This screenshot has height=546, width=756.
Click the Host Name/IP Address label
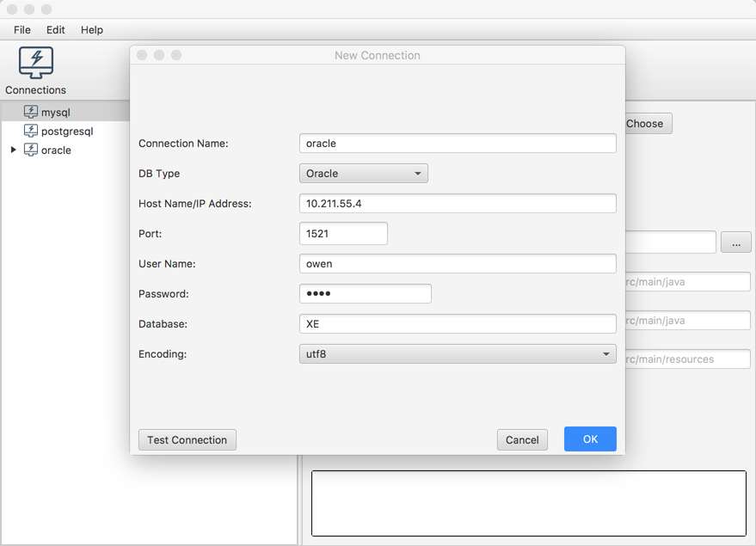(194, 204)
